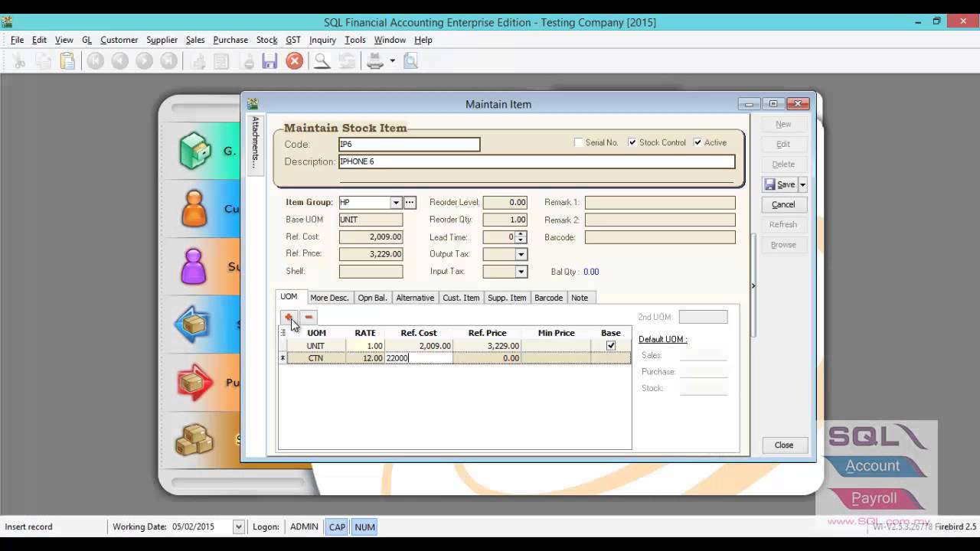This screenshot has width=980, height=551.
Task: Click the UOM grid selector icon
Action: [283, 333]
